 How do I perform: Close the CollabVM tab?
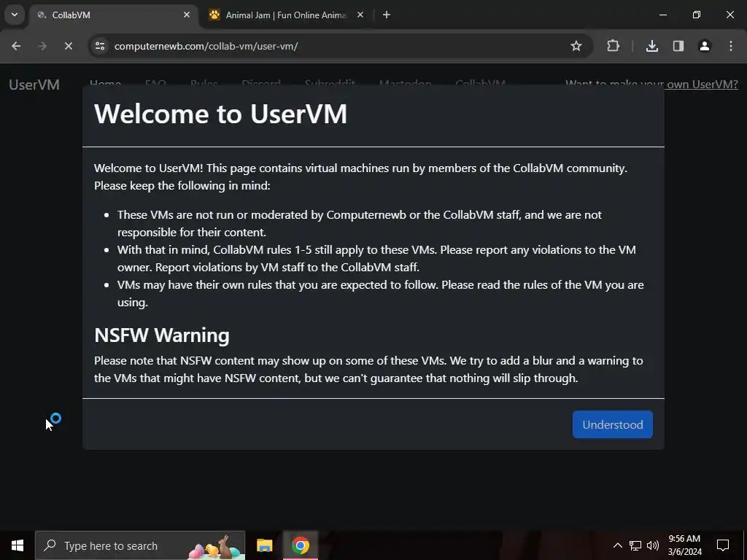tap(187, 15)
